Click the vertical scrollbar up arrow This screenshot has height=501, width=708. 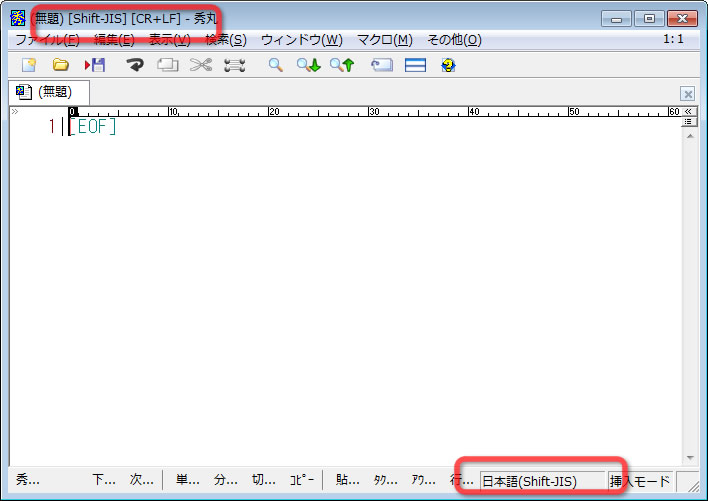tap(690, 136)
